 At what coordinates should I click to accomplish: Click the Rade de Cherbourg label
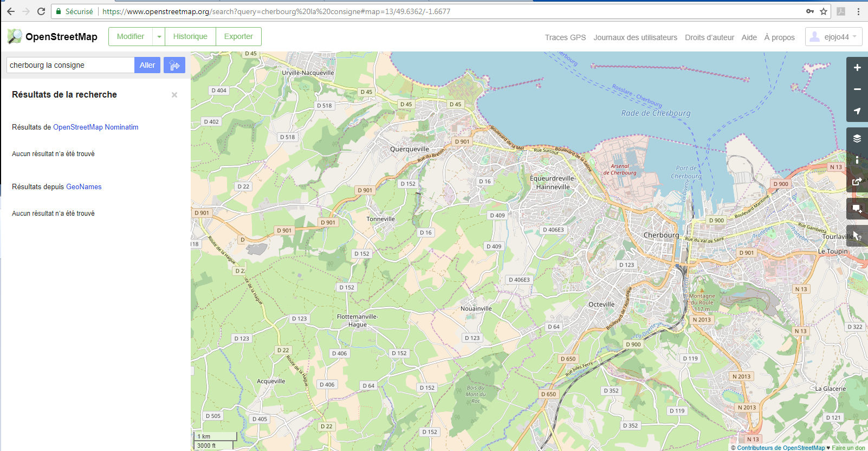click(656, 113)
